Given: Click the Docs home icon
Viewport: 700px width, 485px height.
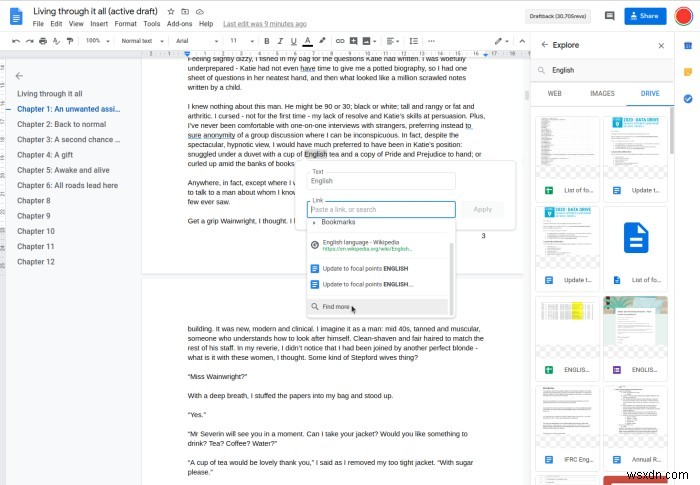Looking at the screenshot, I should [16, 17].
